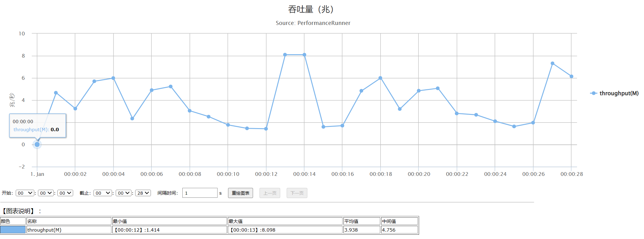Click the x-axis label 1. Jan
The width and height of the screenshot is (644, 239).
[x=37, y=174]
